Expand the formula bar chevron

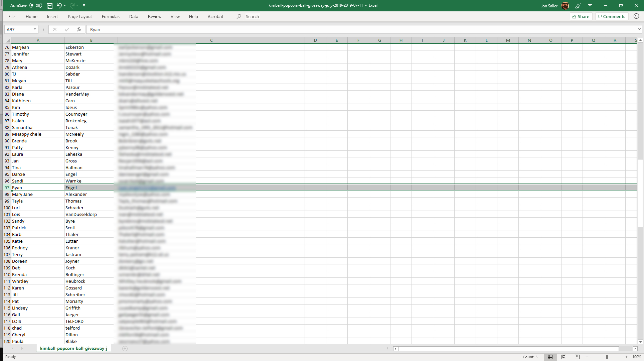(x=639, y=29)
